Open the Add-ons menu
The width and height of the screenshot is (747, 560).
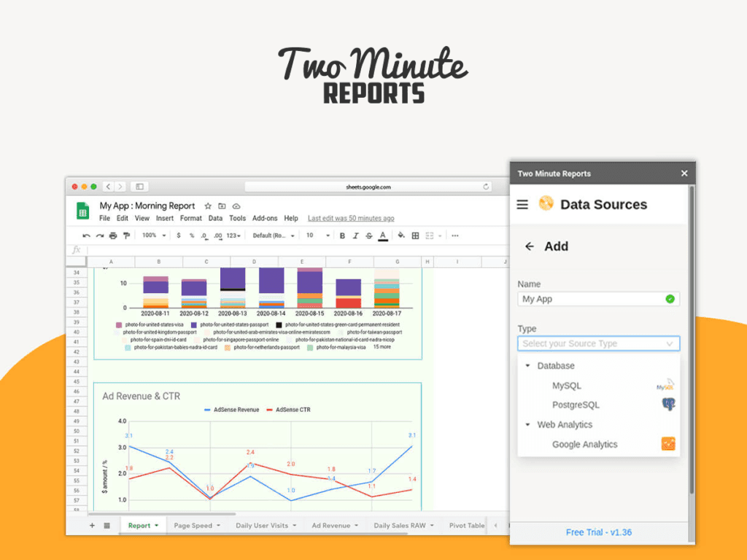click(x=265, y=219)
